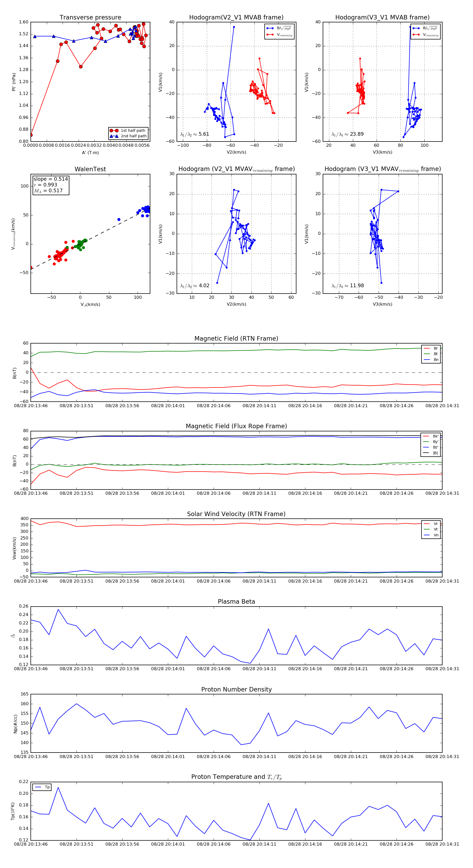Image resolution: width=473 pixels, height=868 pixels.
Task: Click the "Hodogram (V3_V1 MVAV remaining frame)" title
Action: (382, 169)
